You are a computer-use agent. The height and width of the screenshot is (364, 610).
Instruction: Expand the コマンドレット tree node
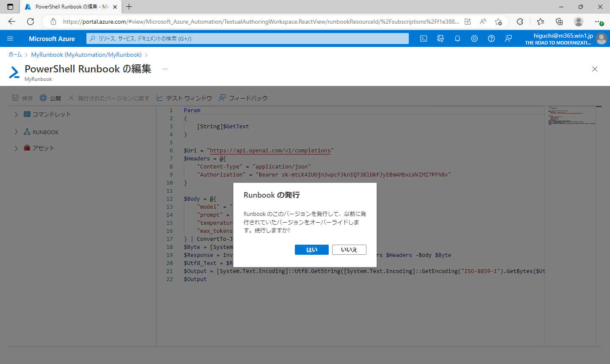click(x=16, y=114)
